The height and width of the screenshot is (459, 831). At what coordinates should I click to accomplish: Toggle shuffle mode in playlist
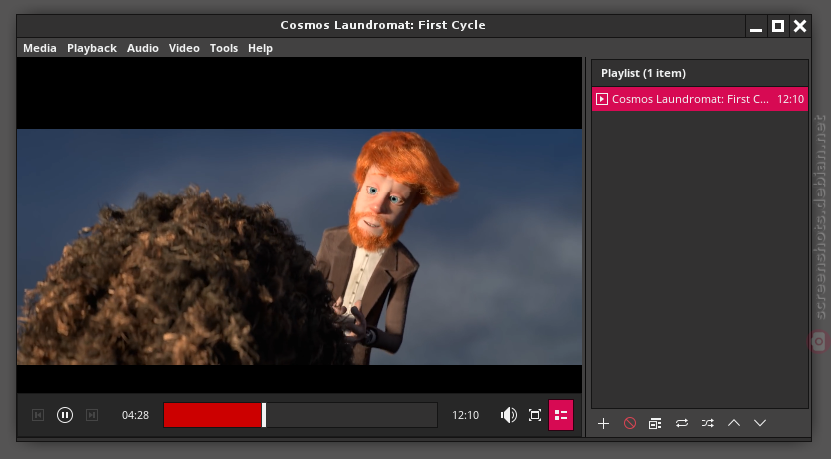708,423
